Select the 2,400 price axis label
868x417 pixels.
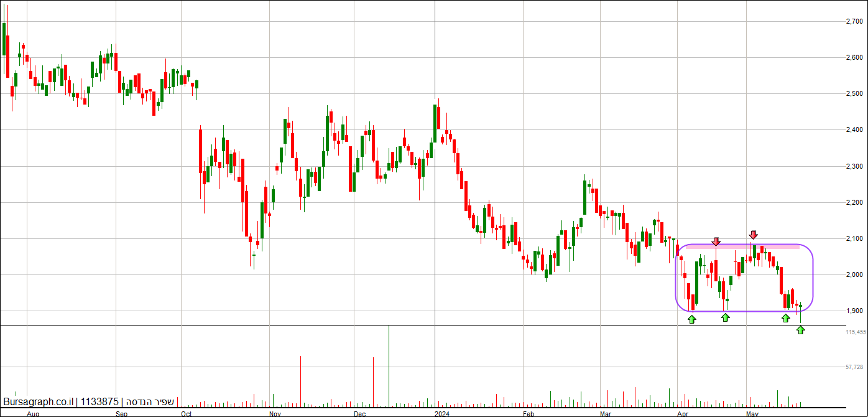[854, 130]
